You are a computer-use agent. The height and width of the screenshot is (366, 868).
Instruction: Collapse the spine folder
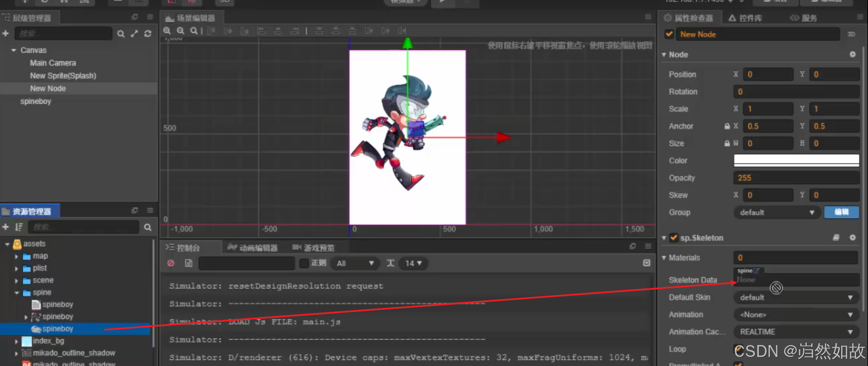tap(17, 293)
